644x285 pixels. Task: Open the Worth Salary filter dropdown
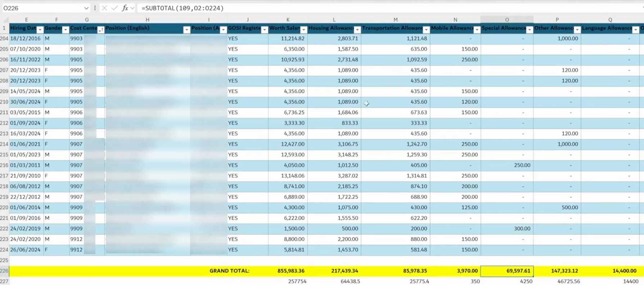point(303,30)
